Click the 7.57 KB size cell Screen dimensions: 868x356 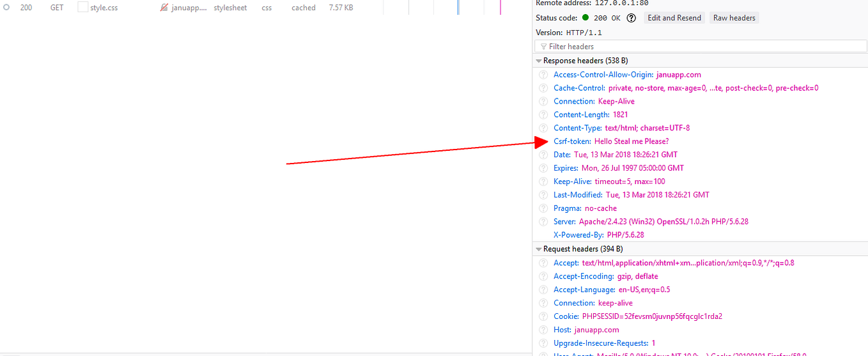click(x=341, y=8)
